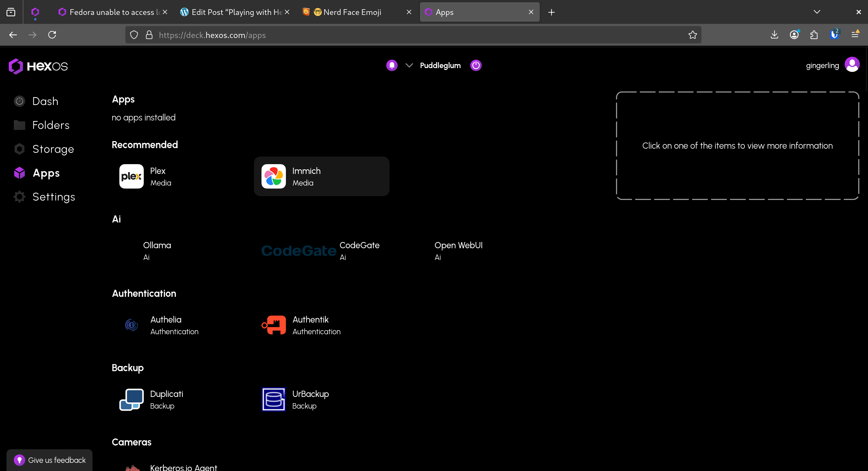The height and width of the screenshot is (471, 868).
Task: Select the Duplicati app icon
Action: pos(131,400)
